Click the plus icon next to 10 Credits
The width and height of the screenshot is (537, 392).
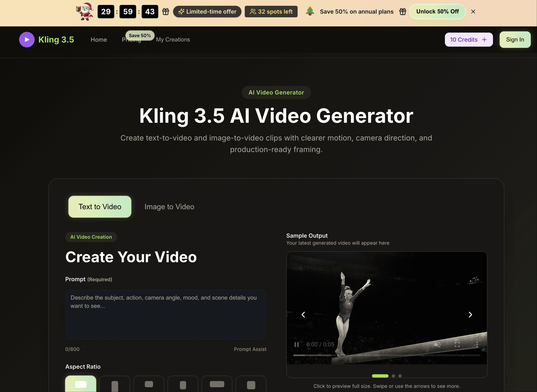[x=484, y=39]
